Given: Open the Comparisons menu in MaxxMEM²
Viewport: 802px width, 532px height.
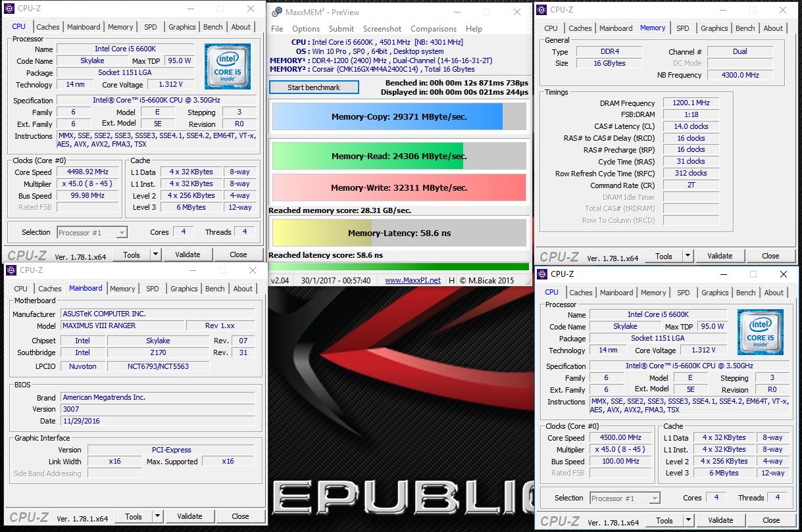Looking at the screenshot, I should pos(434,28).
